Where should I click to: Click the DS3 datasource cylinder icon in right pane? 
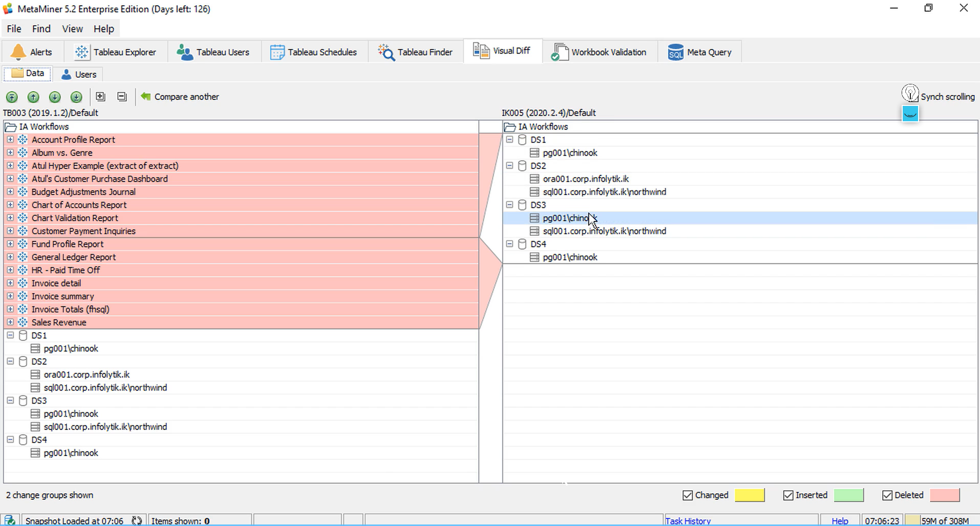tap(522, 205)
